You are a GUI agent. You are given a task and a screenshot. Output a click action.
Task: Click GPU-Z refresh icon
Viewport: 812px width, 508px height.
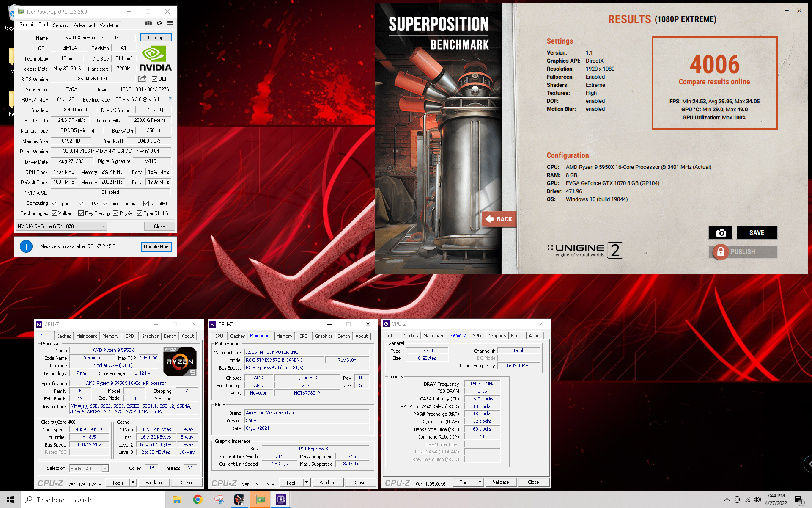(159, 23)
